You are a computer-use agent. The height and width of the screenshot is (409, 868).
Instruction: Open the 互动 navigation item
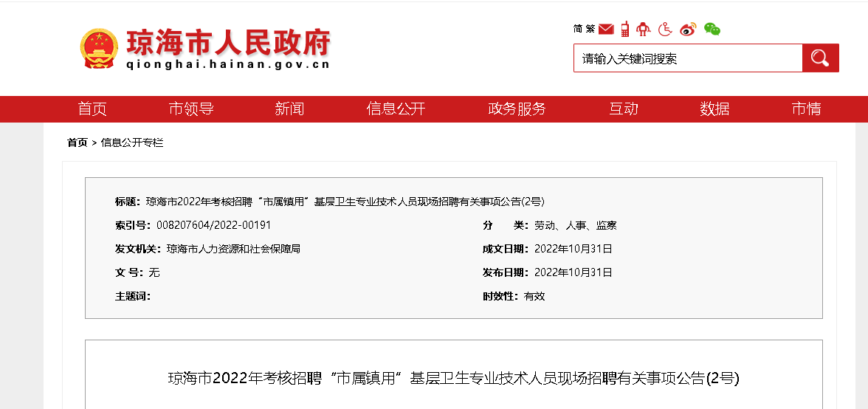(x=623, y=109)
